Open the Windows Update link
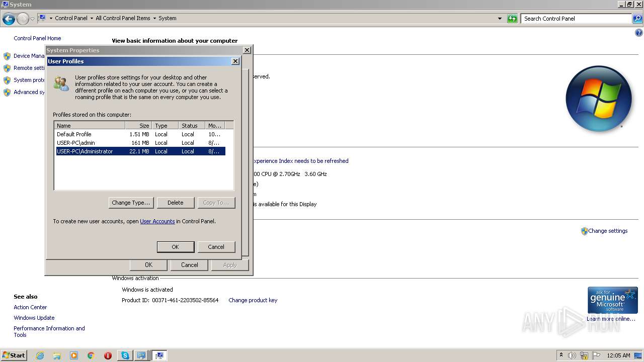644x362 pixels. (x=34, y=318)
